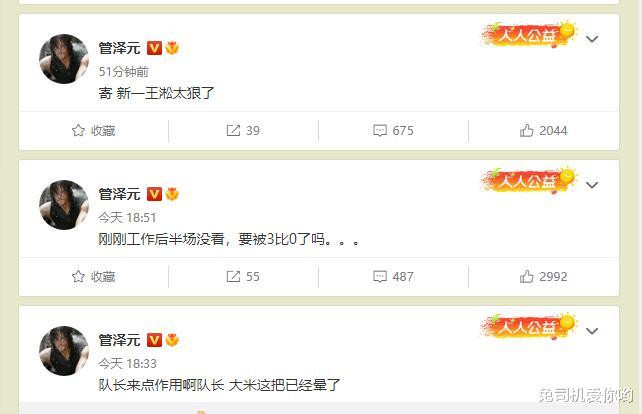This screenshot has width=642, height=414.
Task: Open the 人人公益 badge on the first post
Action: coord(529,34)
